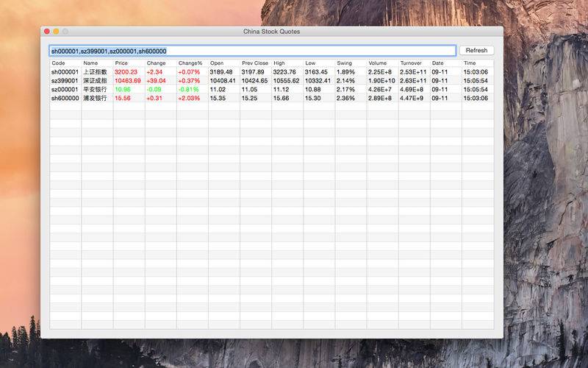Click the price 10463.69
This screenshot has height=368, width=588.
[x=128, y=81]
